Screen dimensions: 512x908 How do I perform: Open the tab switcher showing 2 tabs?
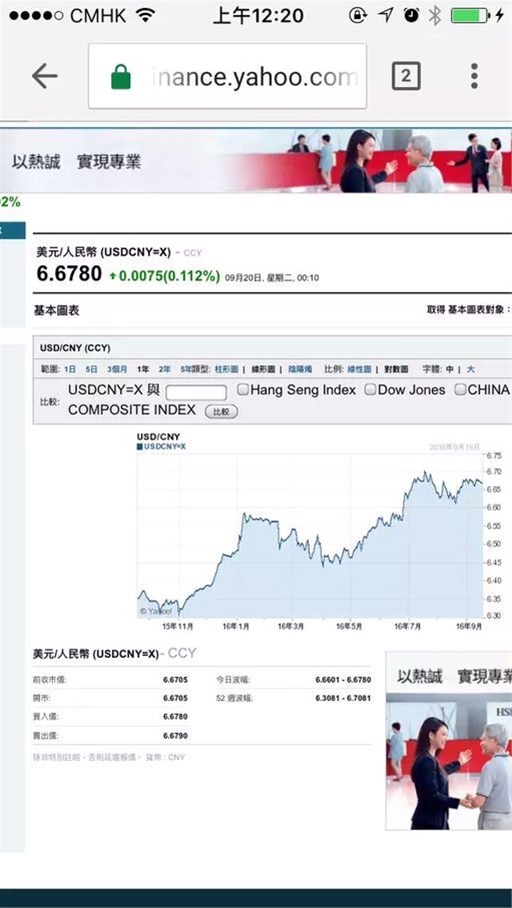coord(405,76)
